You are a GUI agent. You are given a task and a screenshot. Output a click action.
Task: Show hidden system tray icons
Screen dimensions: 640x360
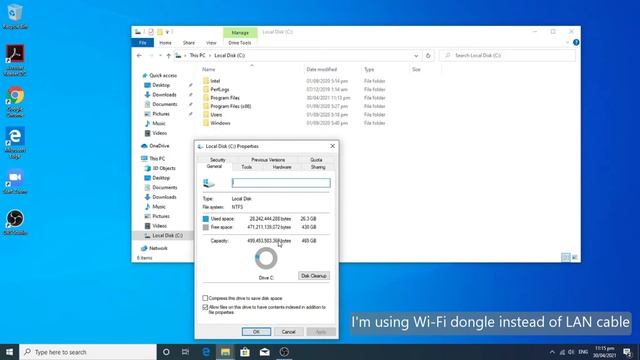pos(552,352)
